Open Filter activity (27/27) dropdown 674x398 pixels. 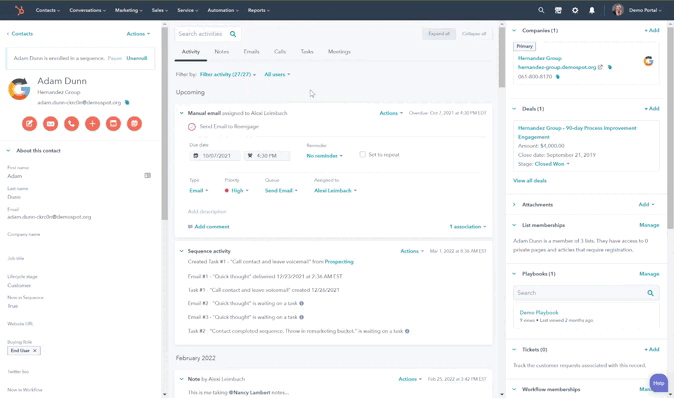228,74
